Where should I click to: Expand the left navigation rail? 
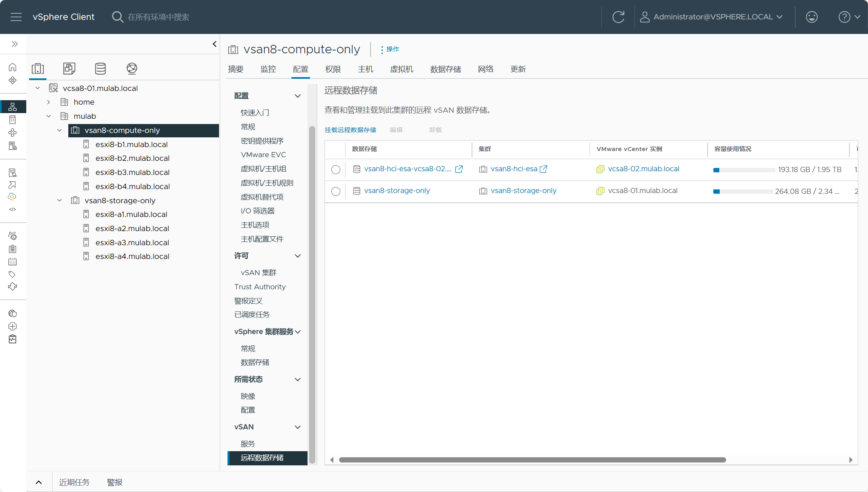pyautogui.click(x=15, y=44)
